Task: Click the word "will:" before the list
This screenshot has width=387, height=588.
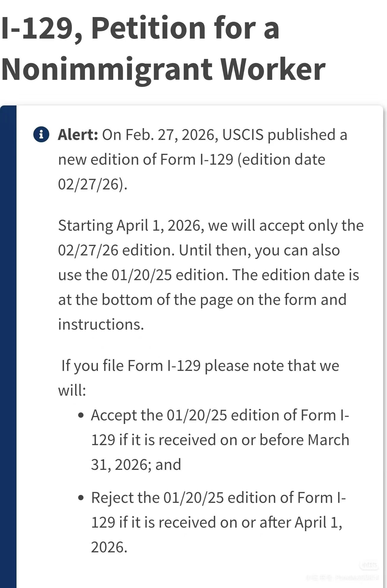Action: [72, 390]
